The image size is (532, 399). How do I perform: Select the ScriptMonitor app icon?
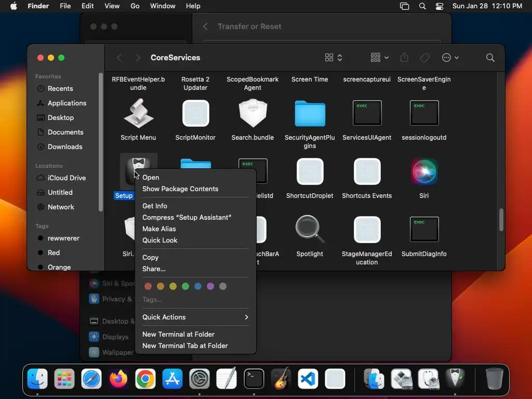point(195,113)
